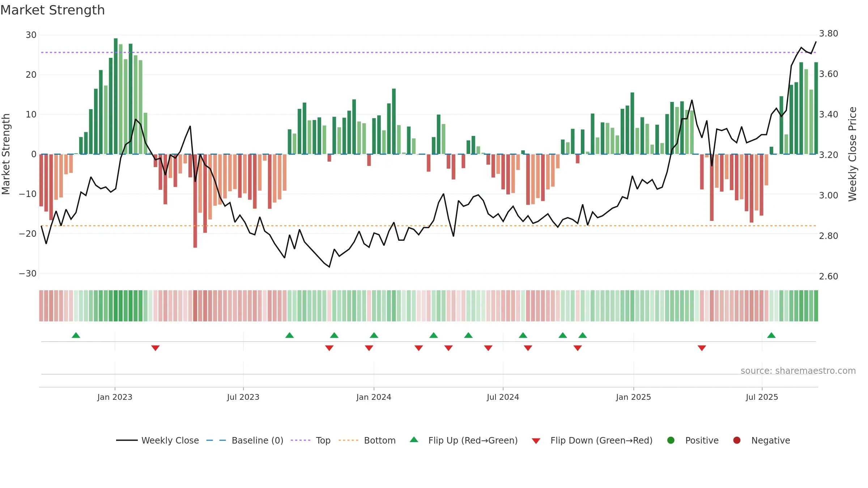Open the sharemaestro.com source credit
Image resolution: width=868 pixels, height=488 pixels.
coord(798,371)
